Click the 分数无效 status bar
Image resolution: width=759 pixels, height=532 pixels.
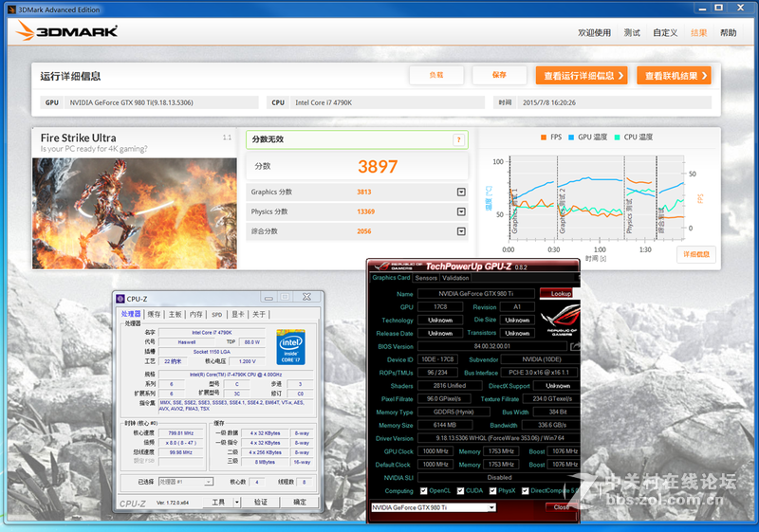point(358,139)
